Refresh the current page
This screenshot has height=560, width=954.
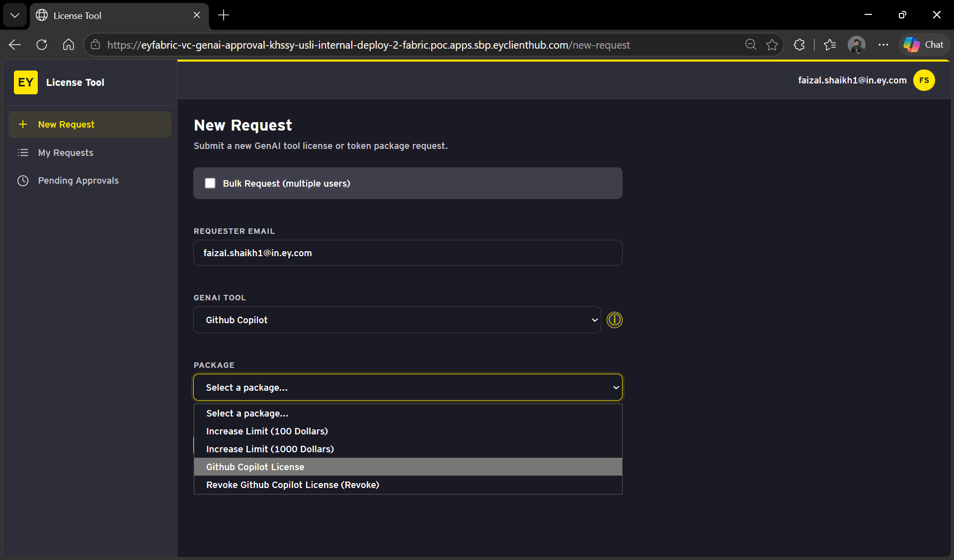pyautogui.click(x=42, y=45)
